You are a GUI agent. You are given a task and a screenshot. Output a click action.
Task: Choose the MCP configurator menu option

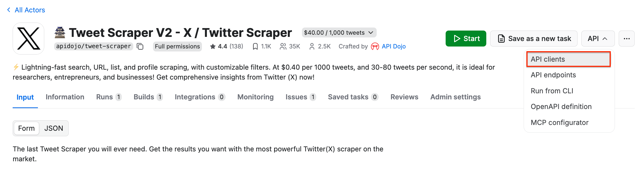(559, 122)
